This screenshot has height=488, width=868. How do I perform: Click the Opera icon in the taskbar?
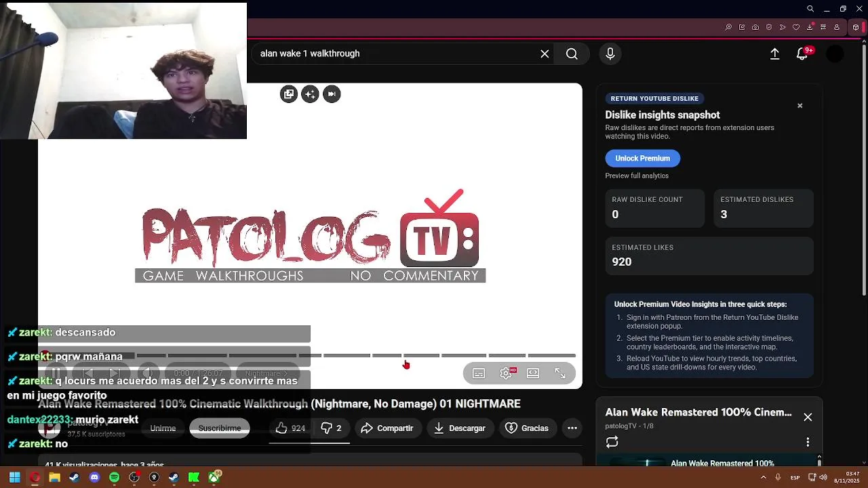point(35,477)
